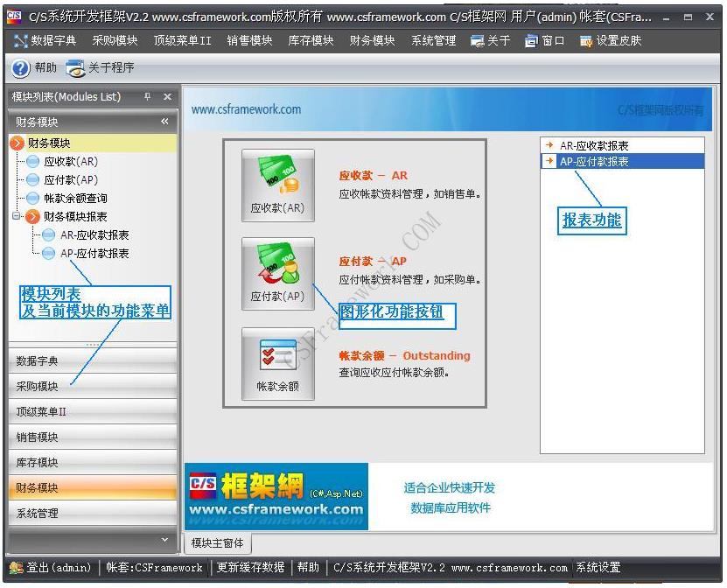Switch to the 模块主窗体 tab
The height and width of the screenshot is (588, 727).
(220, 542)
